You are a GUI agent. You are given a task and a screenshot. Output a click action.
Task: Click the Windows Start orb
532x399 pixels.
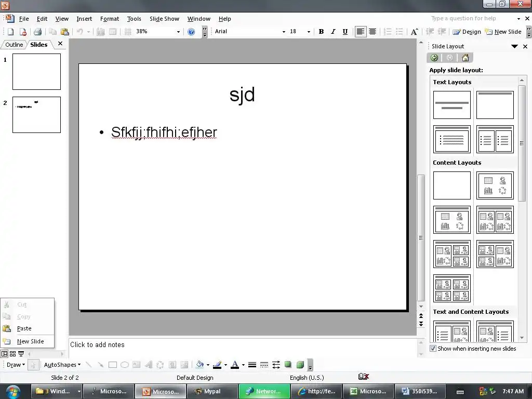pyautogui.click(x=13, y=392)
